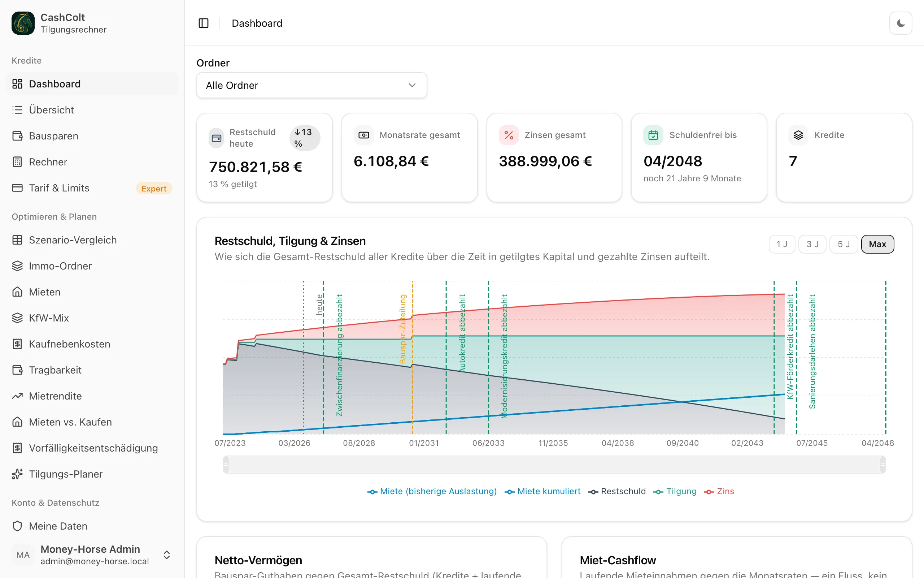Click the Kaufnebenkosten receipt icon
Image resolution: width=924 pixels, height=578 pixels.
tap(17, 344)
